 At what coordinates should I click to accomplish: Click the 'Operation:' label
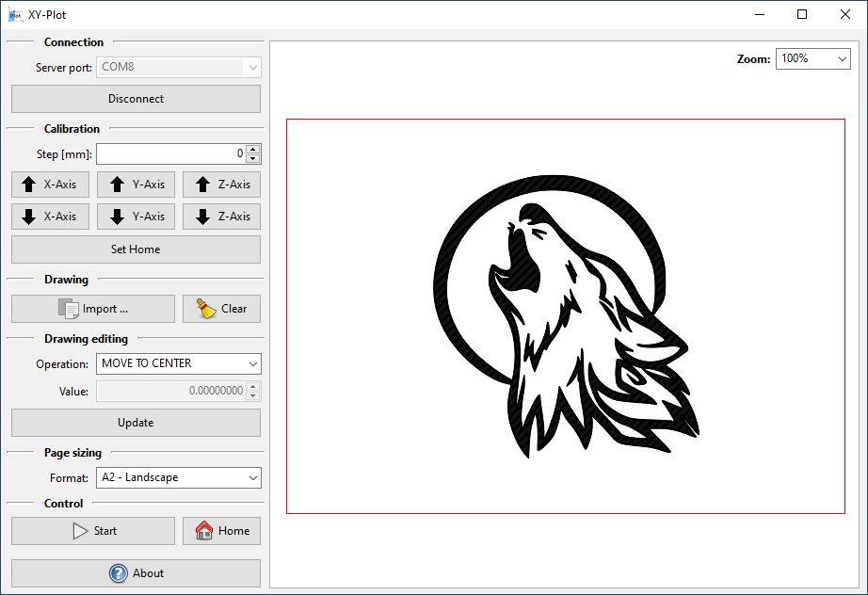click(x=62, y=364)
